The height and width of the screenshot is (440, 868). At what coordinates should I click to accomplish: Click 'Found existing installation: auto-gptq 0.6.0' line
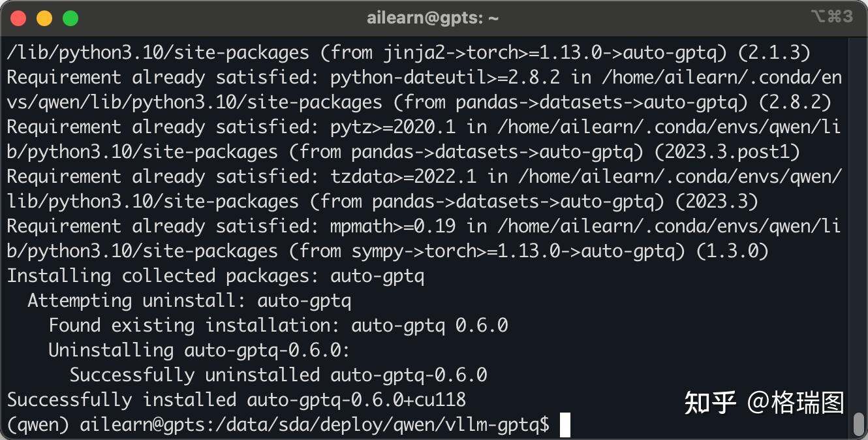(x=278, y=325)
